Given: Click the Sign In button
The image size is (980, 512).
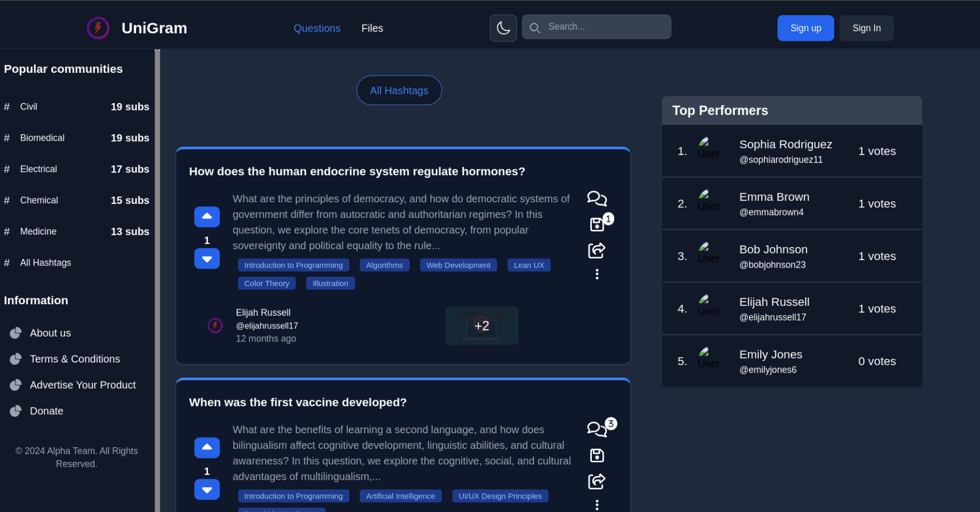Looking at the screenshot, I should (866, 28).
